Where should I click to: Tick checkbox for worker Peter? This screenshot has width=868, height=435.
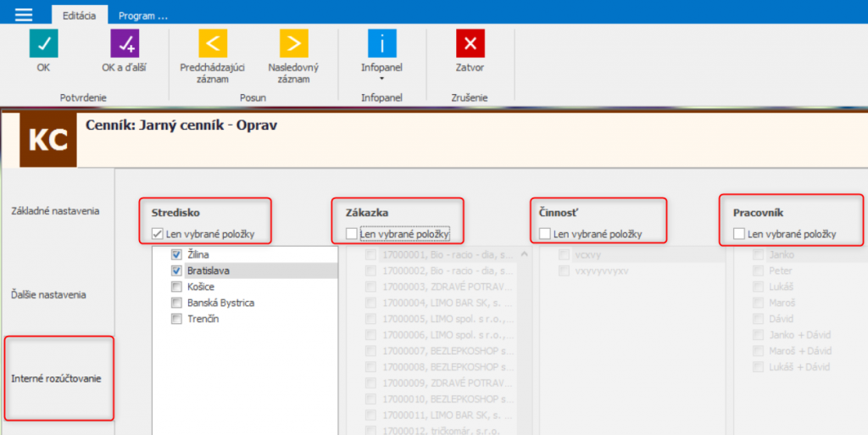[758, 270]
